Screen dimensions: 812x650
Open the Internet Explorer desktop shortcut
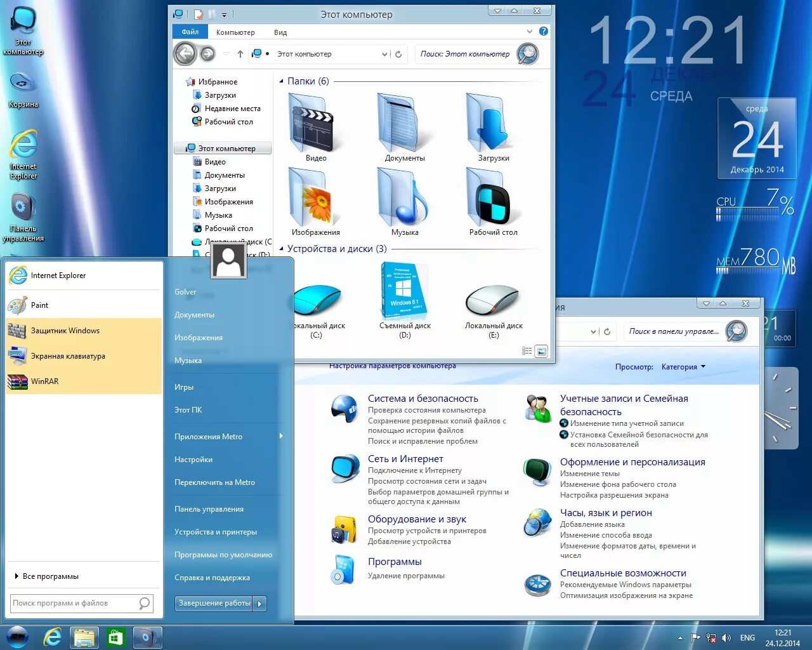(x=23, y=155)
